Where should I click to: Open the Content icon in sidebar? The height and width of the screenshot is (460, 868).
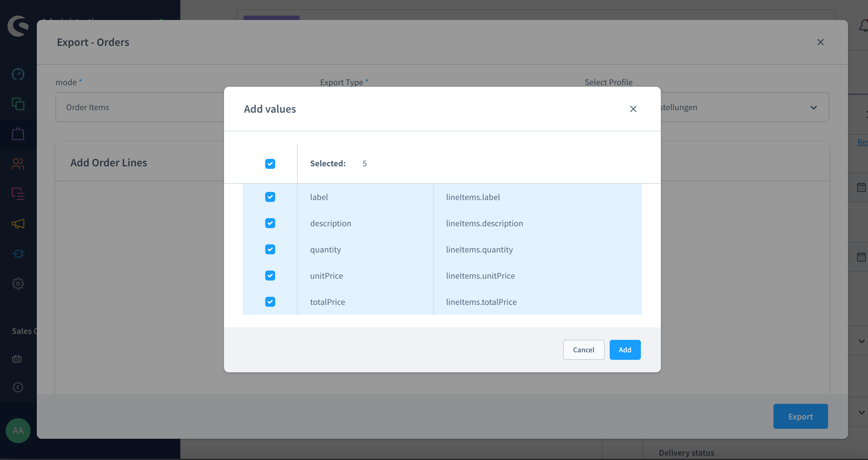[x=18, y=194]
